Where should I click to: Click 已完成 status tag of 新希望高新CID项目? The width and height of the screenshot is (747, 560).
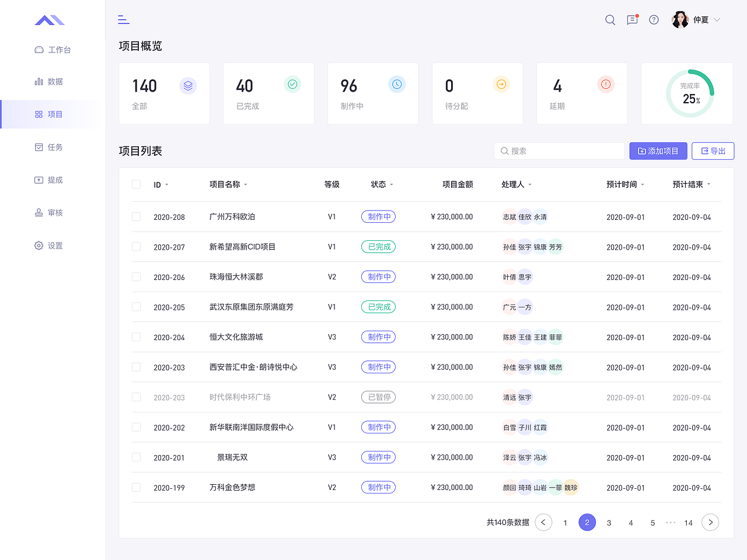point(379,247)
